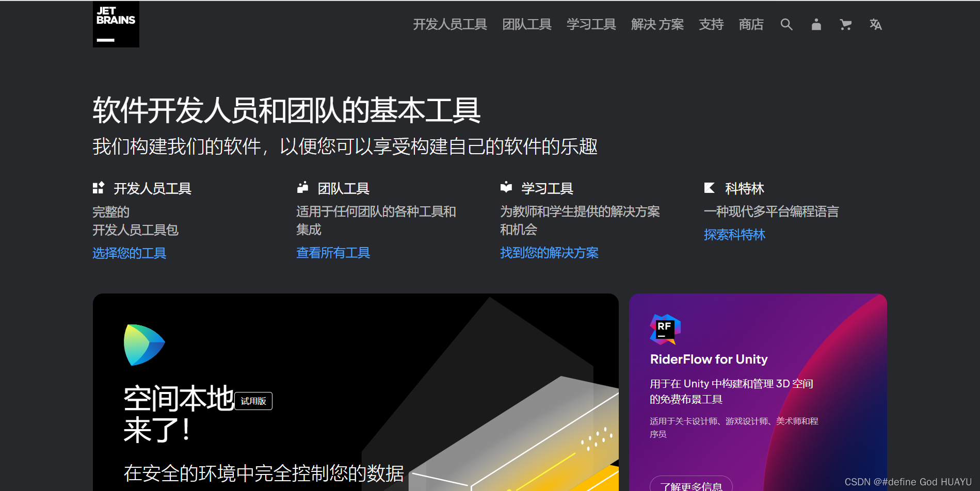
Task: Click the 试用版 badge
Action: [x=253, y=401]
